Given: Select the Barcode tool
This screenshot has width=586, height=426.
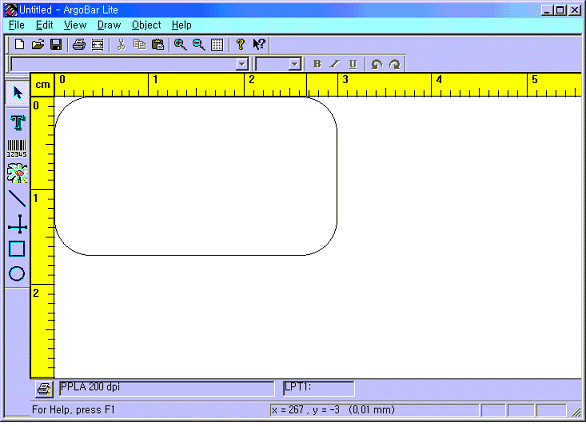Looking at the screenshot, I should pos(17,148).
